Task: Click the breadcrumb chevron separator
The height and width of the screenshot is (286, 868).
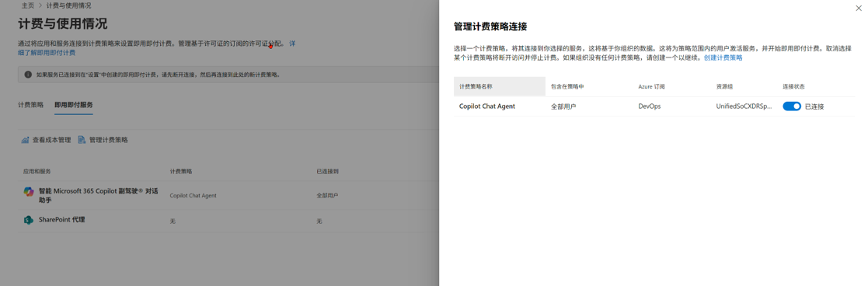Action: click(41, 5)
